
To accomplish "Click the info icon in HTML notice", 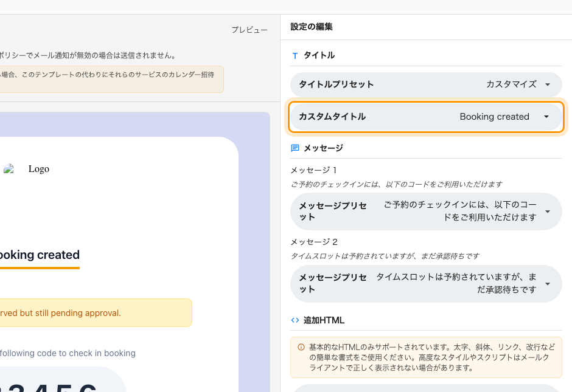I will click(x=301, y=347).
